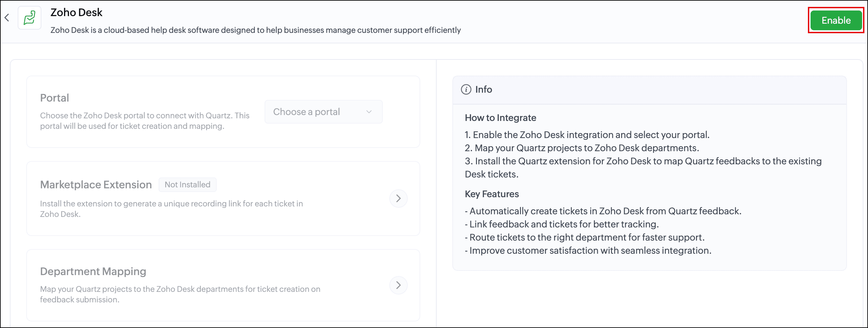Image resolution: width=868 pixels, height=328 pixels.
Task: Click the Install the extension description text
Action: [171, 209]
